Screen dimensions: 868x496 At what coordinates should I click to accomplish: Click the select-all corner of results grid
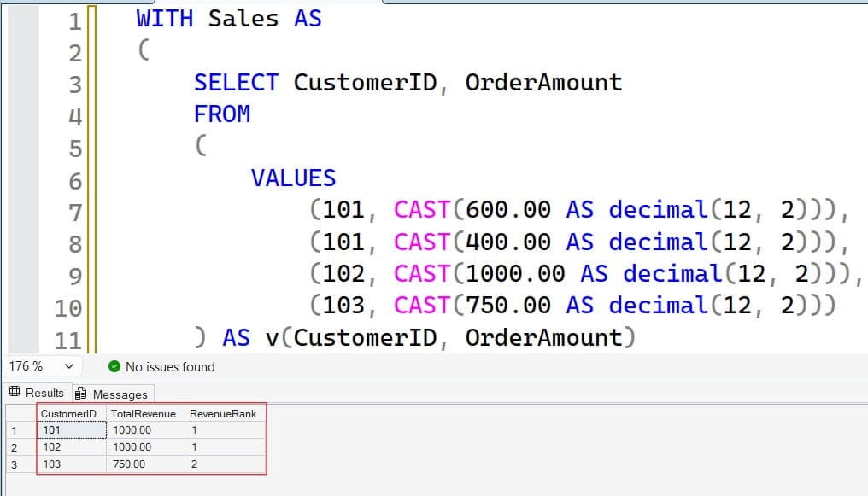tap(21, 413)
